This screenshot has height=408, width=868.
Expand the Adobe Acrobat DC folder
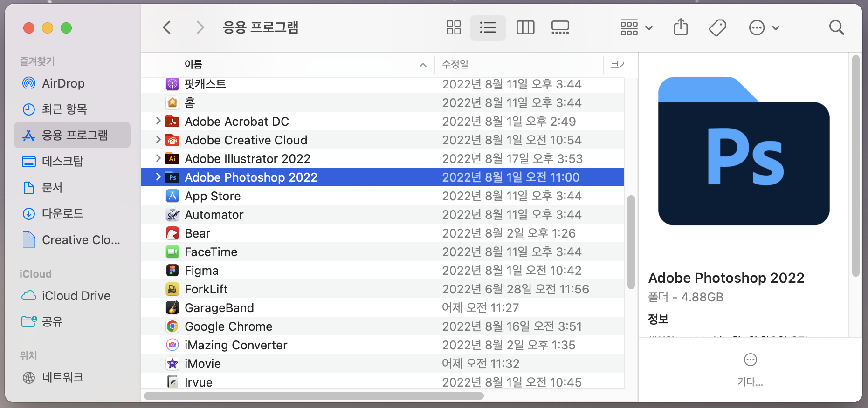tap(158, 121)
